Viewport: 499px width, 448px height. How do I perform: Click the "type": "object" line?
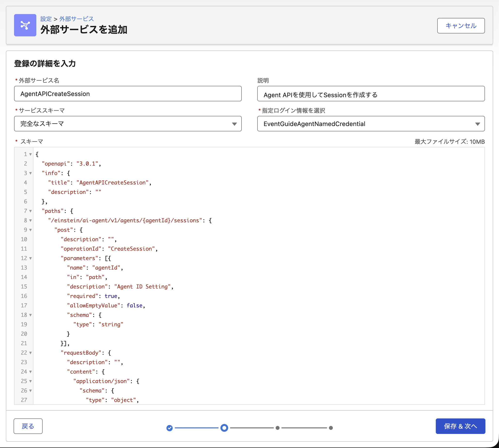pos(112,400)
